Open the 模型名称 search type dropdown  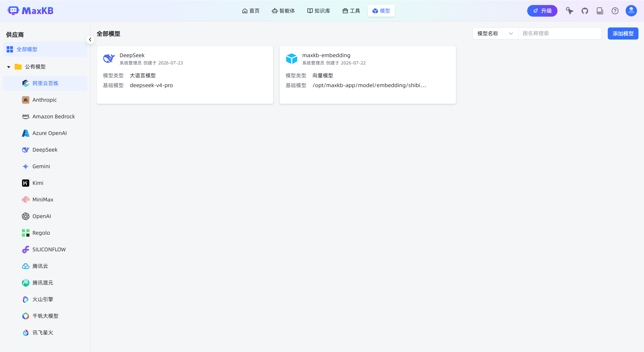495,33
